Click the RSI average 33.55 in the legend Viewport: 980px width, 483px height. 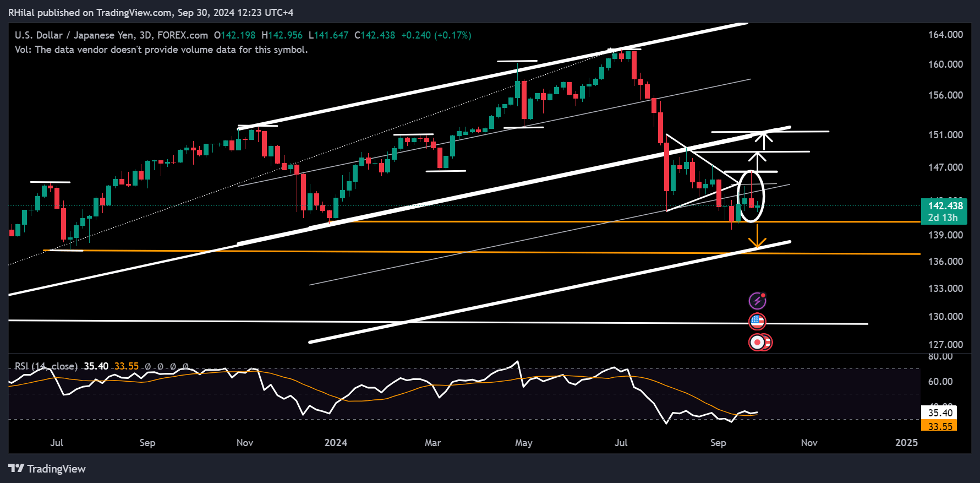point(127,366)
